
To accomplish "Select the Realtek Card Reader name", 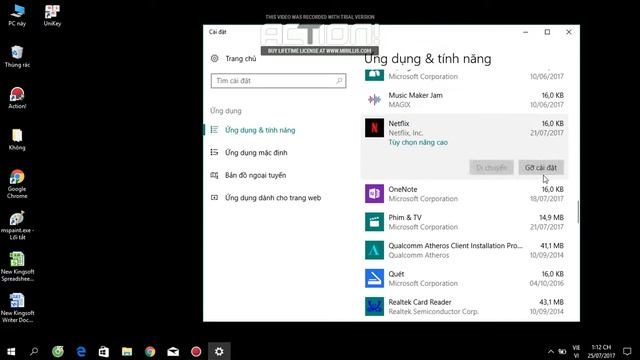I will (420, 302).
